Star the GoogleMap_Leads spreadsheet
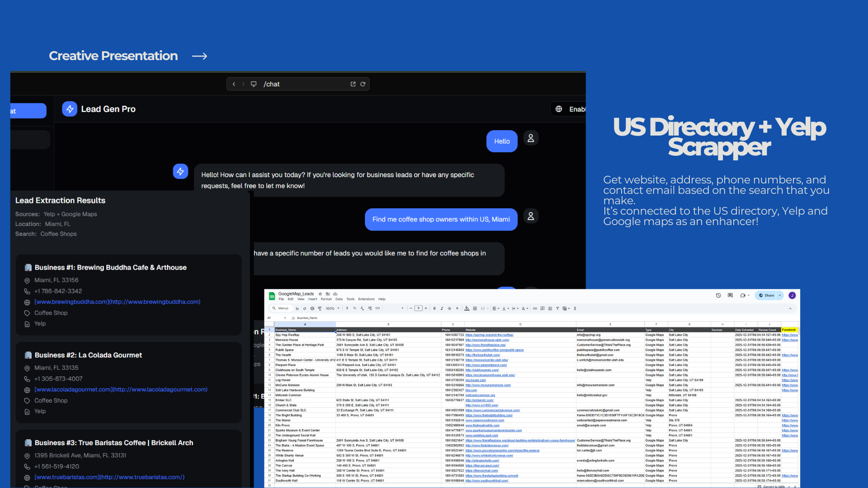The image size is (868, 488). pyautogui.click(x=320, y=294)
